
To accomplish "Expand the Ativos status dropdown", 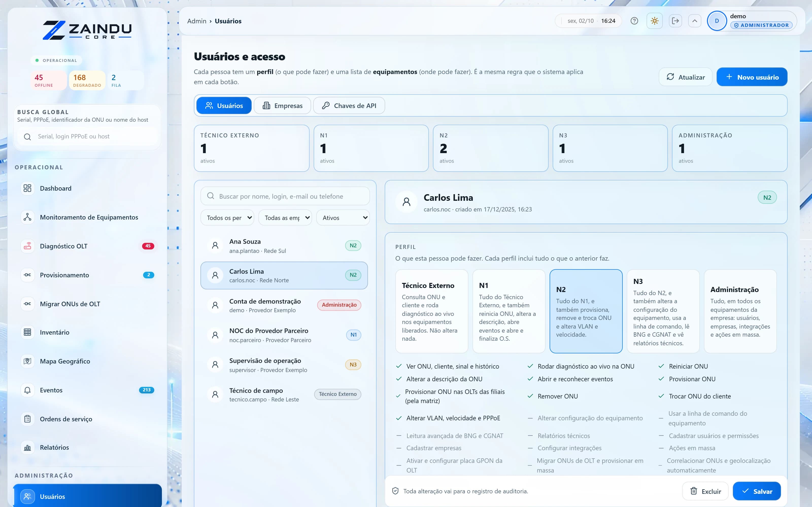I will (343, 218).
